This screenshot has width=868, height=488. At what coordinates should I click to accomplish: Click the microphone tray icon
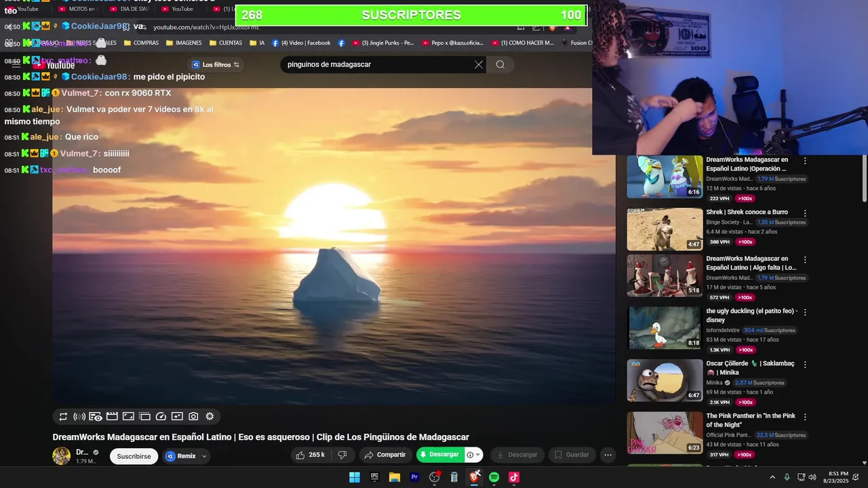coord(787,477)
